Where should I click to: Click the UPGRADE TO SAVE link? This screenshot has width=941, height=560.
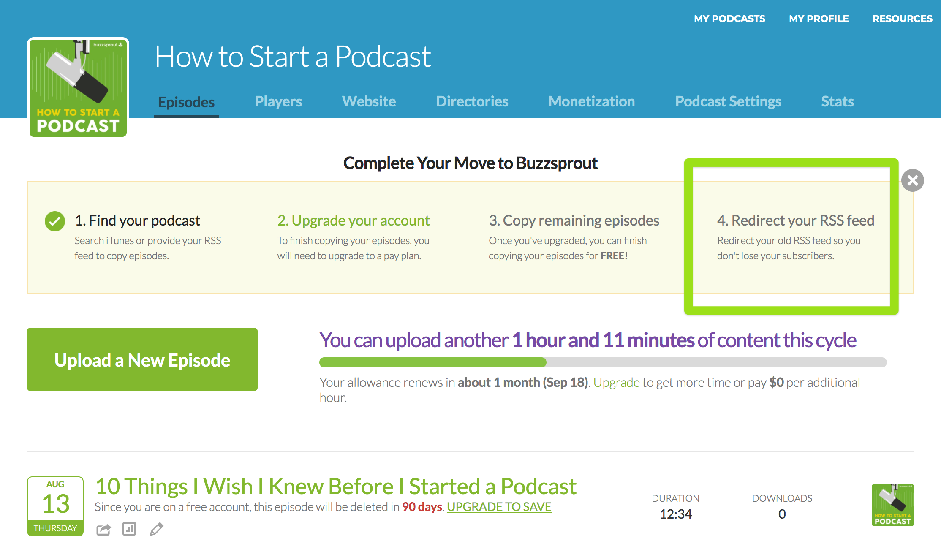coord(499,507)
